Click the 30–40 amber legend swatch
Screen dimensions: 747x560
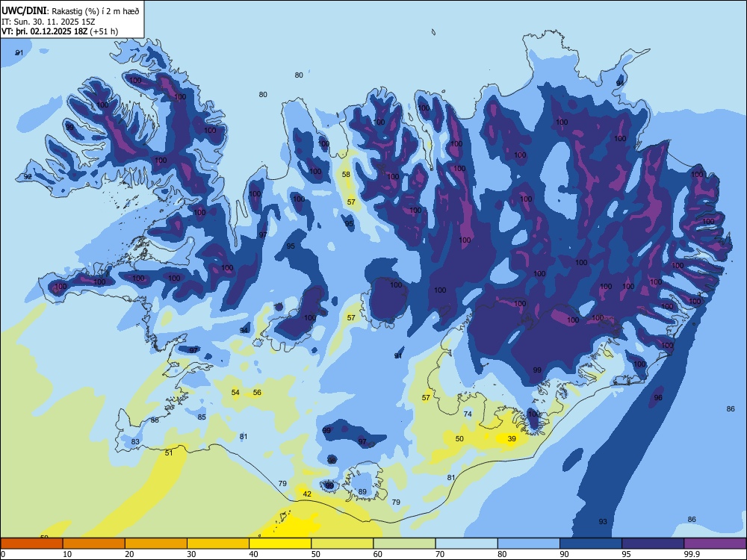[x=218, y=544]
